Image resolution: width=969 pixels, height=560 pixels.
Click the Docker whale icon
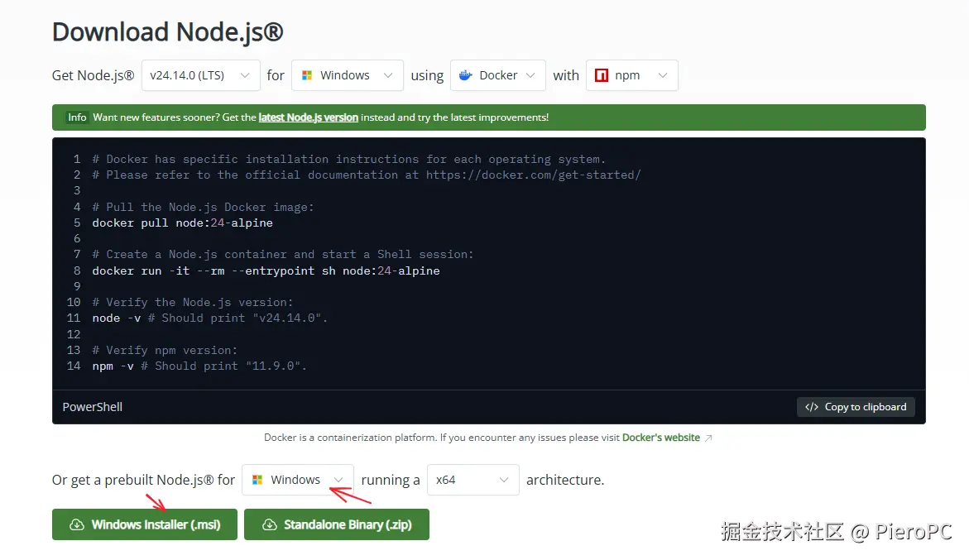tap(465, 75)
